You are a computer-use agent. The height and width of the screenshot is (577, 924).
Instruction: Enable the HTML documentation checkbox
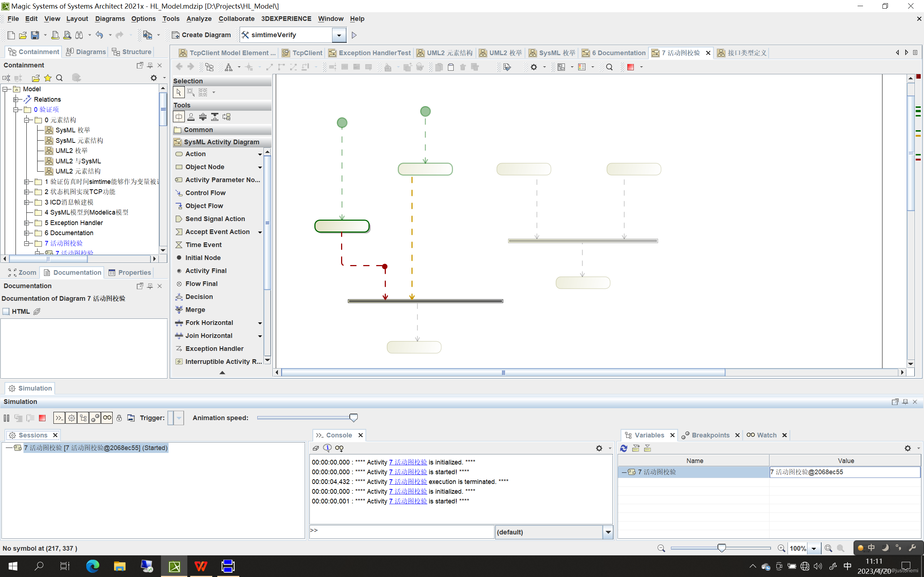tap(6, 311)
